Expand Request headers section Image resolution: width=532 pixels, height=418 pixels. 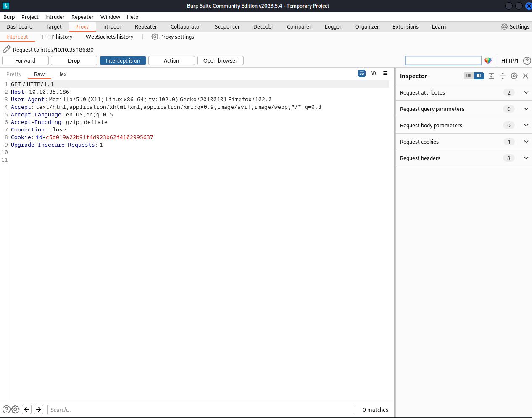coord(526,158)
